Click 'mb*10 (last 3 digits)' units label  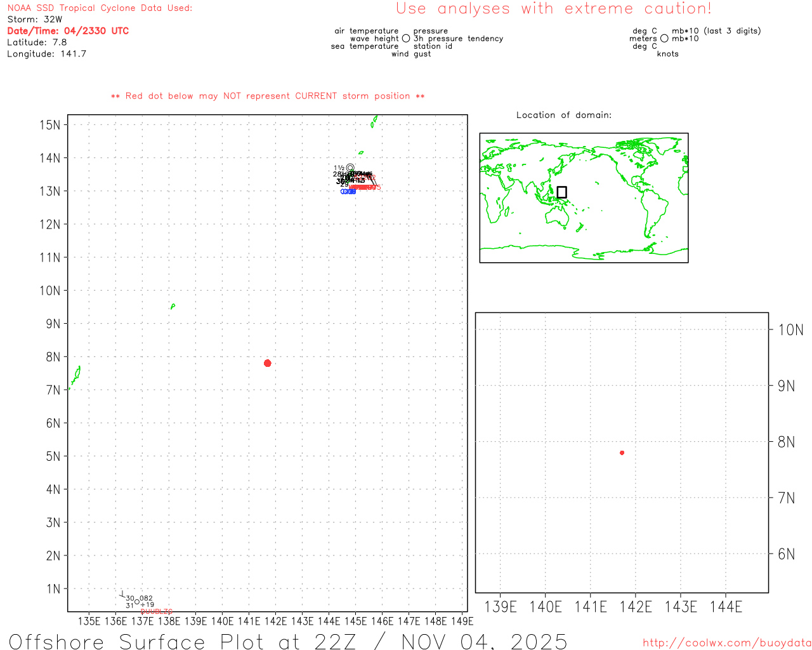(716, 31)
